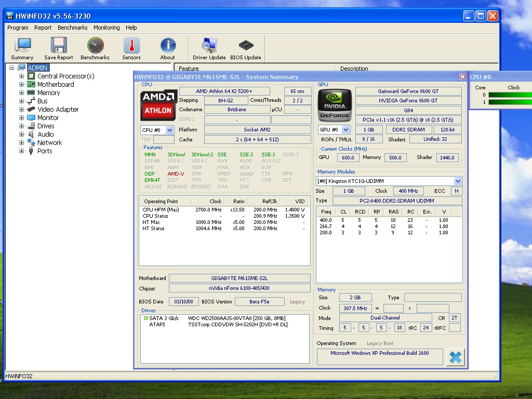Click the AMD Athlon logo
532x399 pixels.
coord(159,105)
